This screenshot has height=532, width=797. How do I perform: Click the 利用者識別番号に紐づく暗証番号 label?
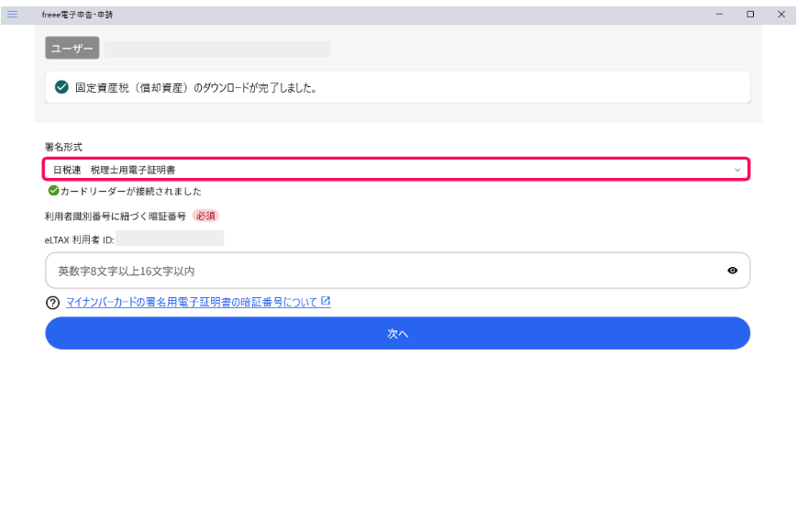[116, 216]
